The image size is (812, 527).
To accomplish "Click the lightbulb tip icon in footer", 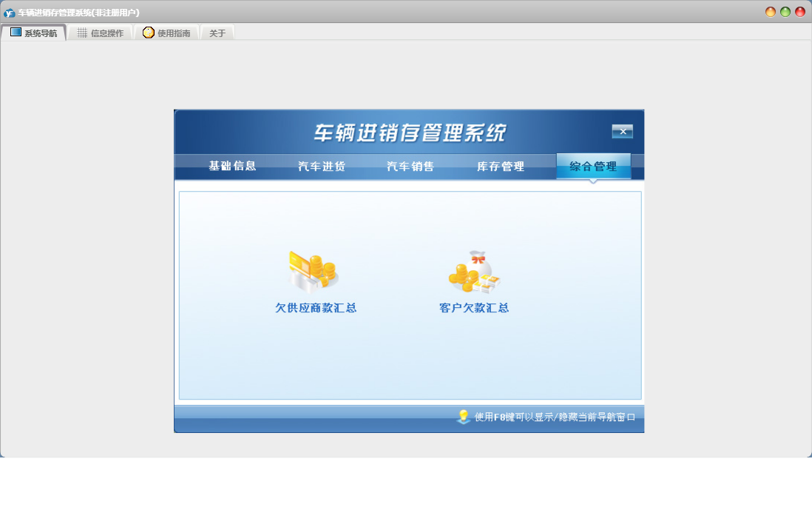I will point(464,417).
